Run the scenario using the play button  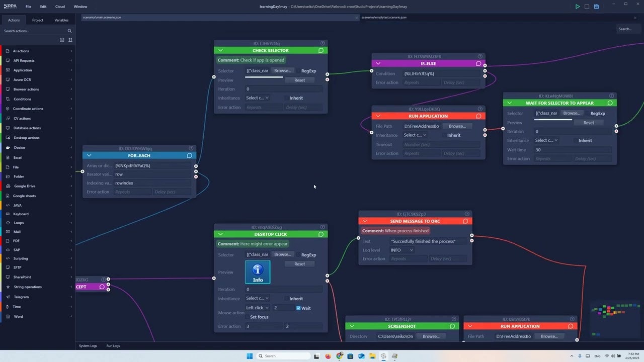[578, 6]
